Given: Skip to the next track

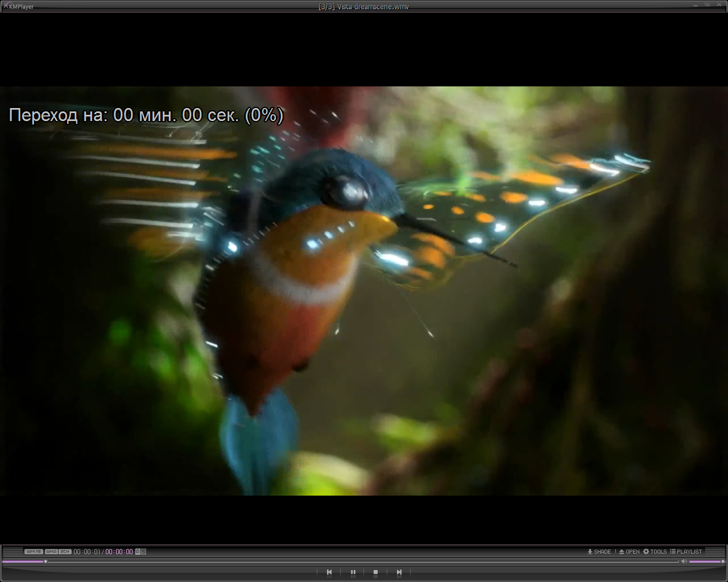Looking at the screenshot, I should click(x=399, y=572).
